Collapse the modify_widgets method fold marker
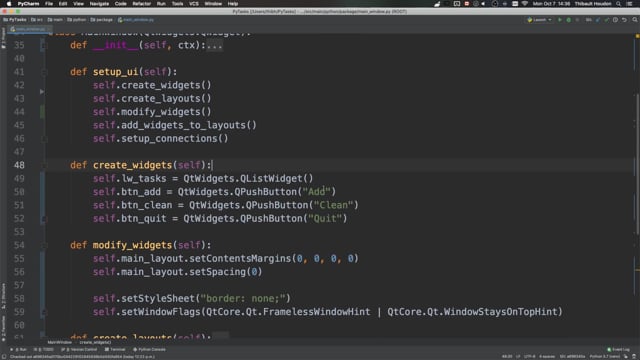 click(x=44, y=245)
